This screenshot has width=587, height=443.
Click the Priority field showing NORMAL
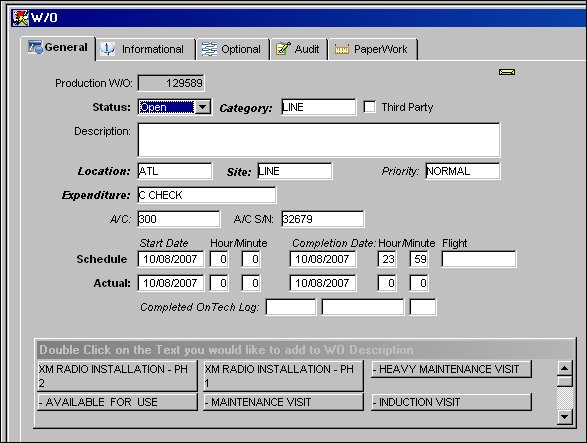pyautogui.click(x=463, y=171)
